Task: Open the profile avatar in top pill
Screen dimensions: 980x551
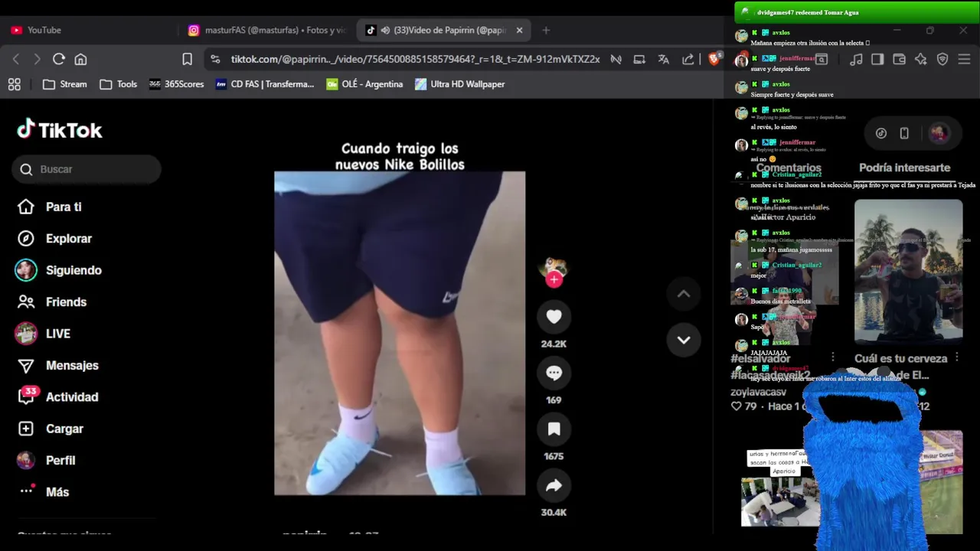Action: (x=939, y=133)
